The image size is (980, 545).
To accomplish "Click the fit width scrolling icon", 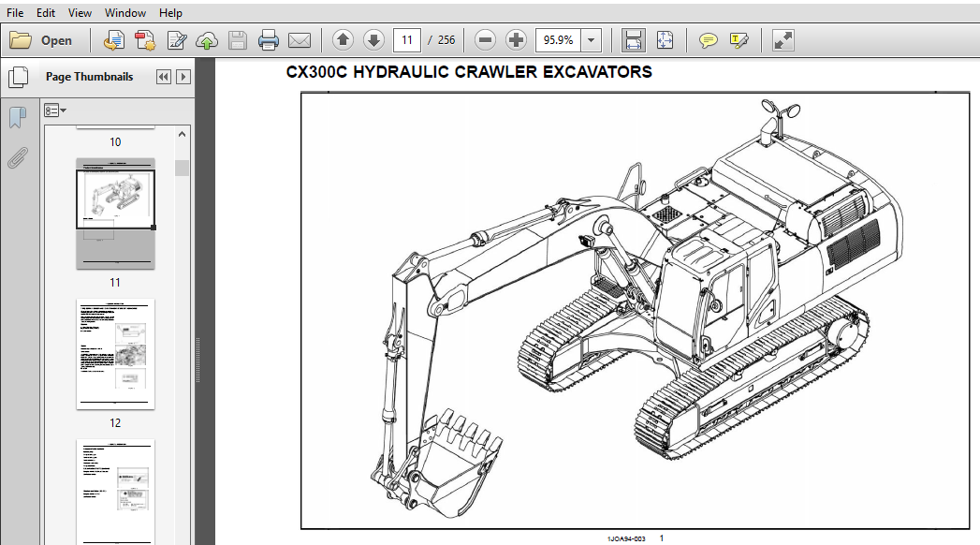I will (633, 40).
